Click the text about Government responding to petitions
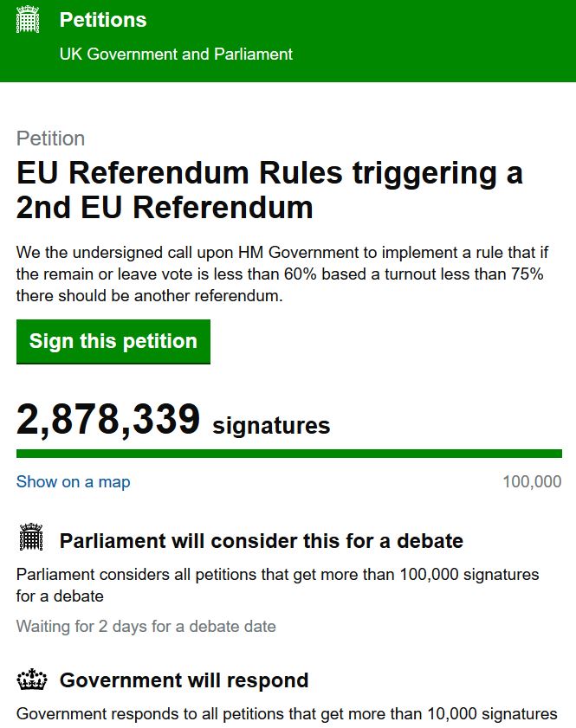576x728 pixels. click(287, 714)
